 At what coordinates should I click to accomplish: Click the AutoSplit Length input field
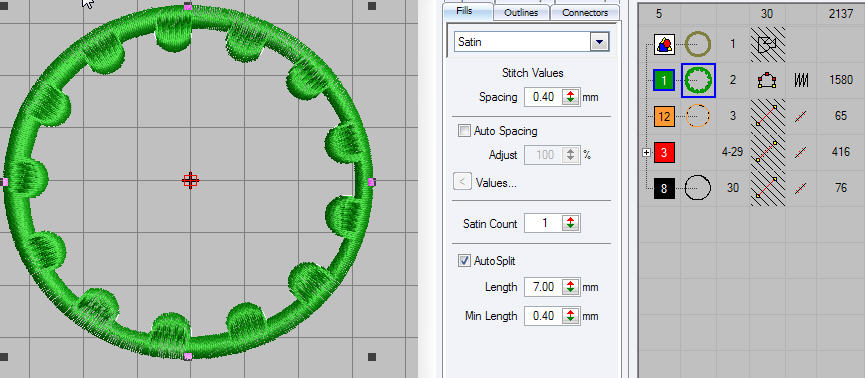click(x=543, y=287)
